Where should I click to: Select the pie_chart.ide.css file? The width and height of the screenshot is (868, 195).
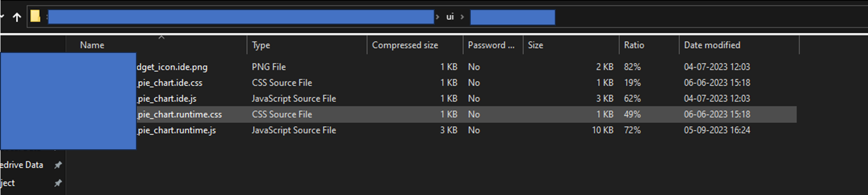[170, 83]
